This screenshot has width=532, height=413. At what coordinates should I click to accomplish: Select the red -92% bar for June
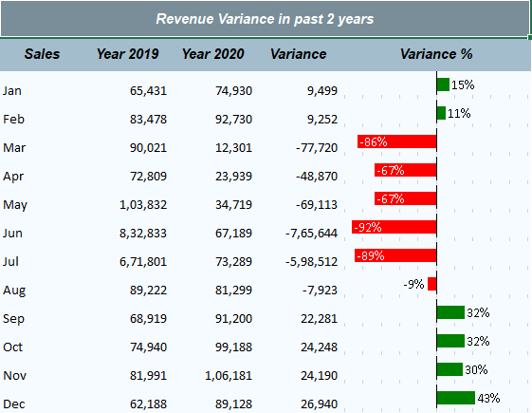[x=394, y=227]
